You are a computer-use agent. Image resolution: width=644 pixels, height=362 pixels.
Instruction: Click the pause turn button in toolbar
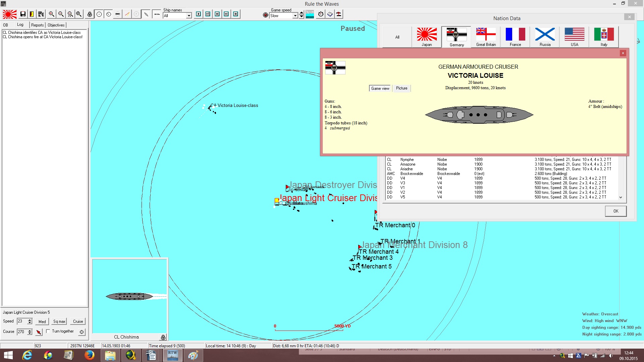235,14
